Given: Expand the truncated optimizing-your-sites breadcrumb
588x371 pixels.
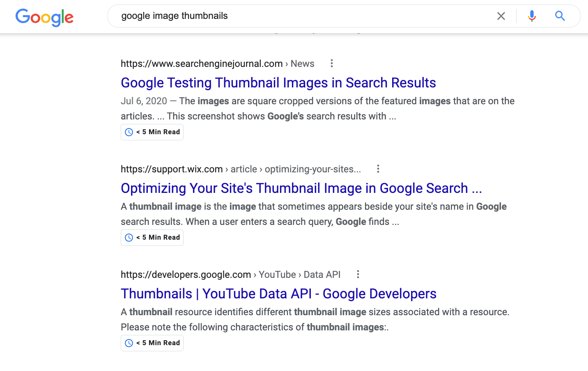Looking at the screenshot, I should (x=312, y=169).
